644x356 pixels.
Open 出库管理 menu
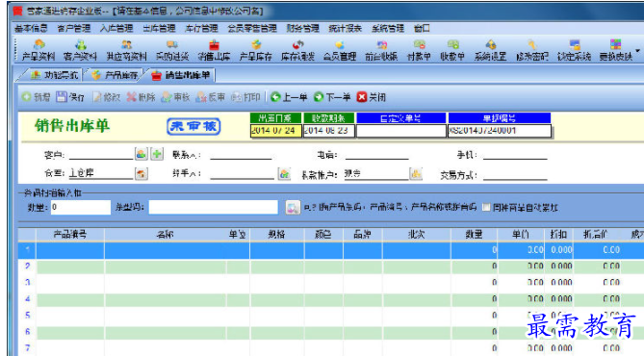[x=160, y=28]
